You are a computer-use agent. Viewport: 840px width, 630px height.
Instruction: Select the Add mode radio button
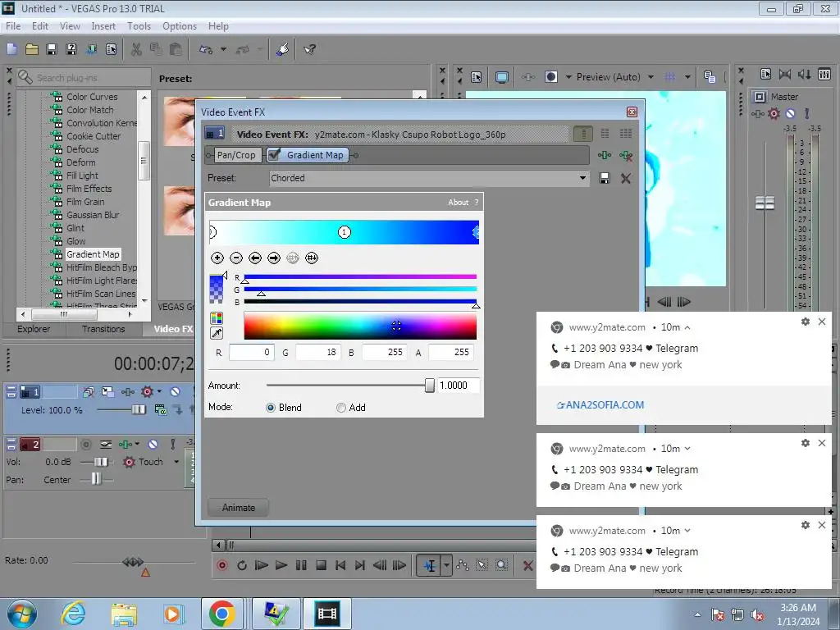(340, 408)
